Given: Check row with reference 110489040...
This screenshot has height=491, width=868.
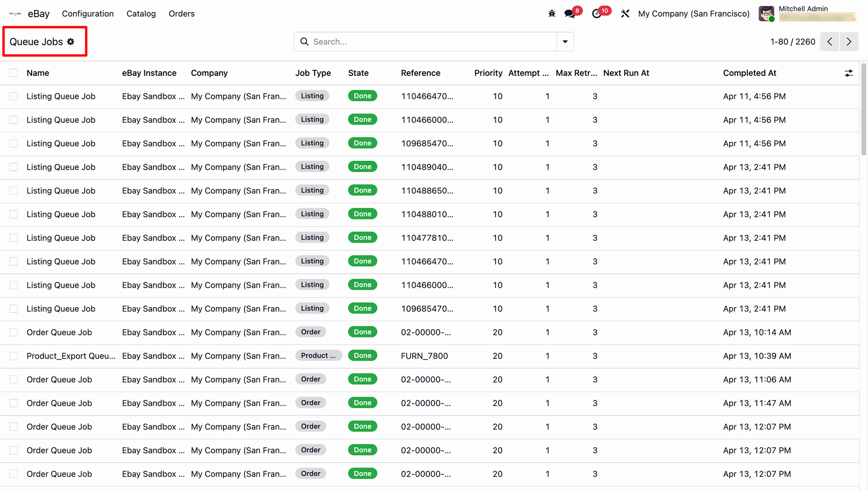Looking at the screenshot, I should click(14, 167).
